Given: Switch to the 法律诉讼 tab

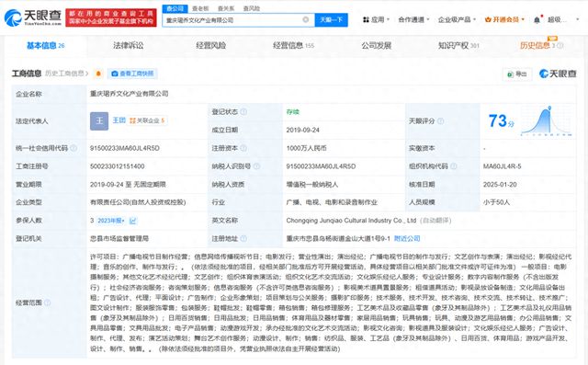Looking at the screenshot, I should (x=129, y=45).
